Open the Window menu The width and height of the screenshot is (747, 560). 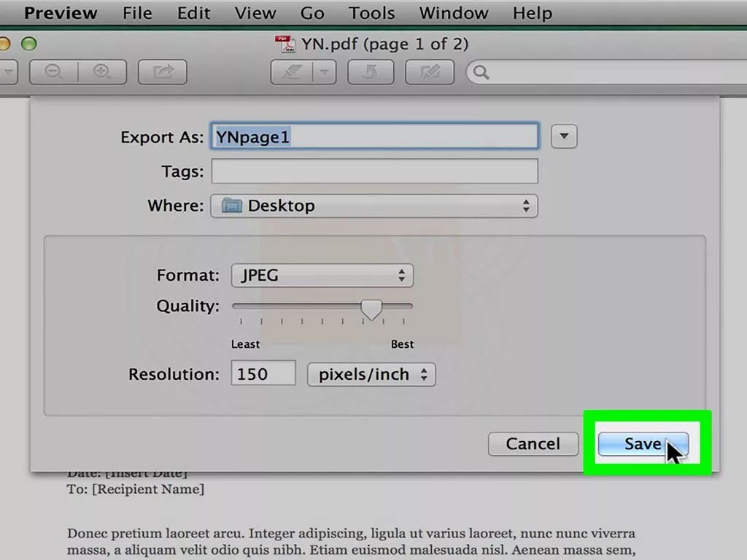pos(454,13)
